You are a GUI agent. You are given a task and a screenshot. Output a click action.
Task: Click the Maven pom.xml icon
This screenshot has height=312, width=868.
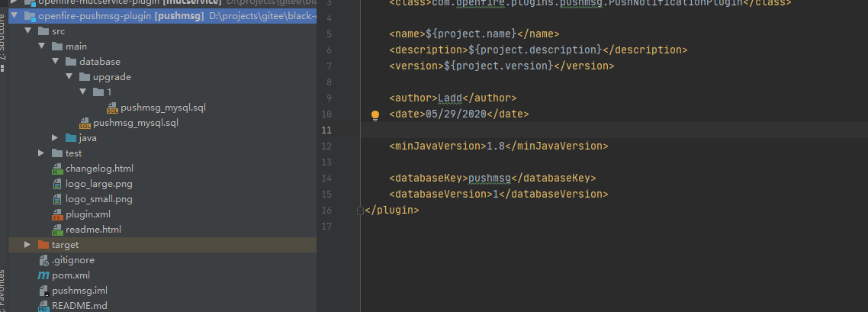click(x=43, y=275)
